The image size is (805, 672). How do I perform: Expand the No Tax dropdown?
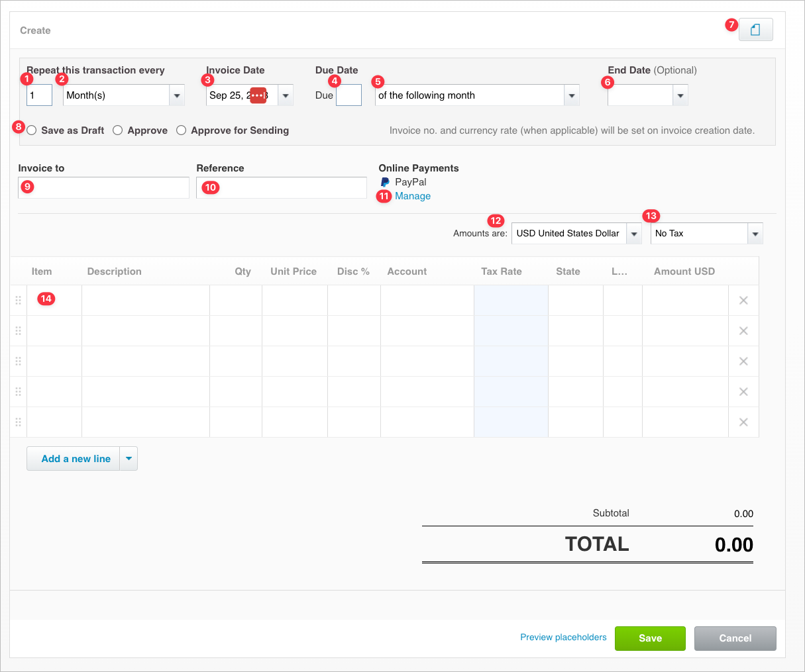pos(754,233)
